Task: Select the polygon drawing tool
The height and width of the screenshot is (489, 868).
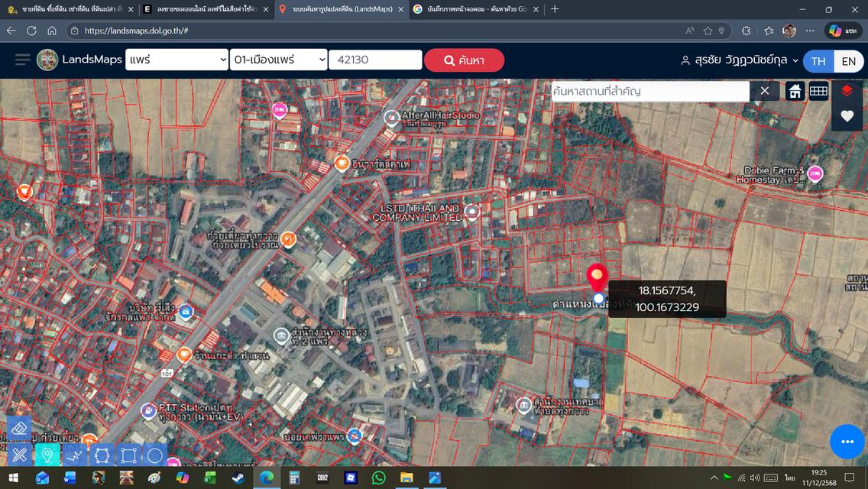Action: point(102,455)
